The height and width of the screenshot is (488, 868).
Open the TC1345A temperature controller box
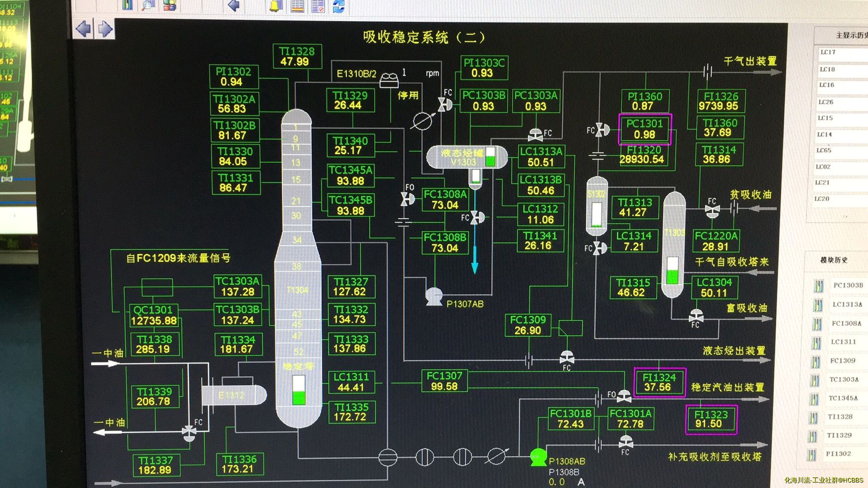tap(350, 175)
